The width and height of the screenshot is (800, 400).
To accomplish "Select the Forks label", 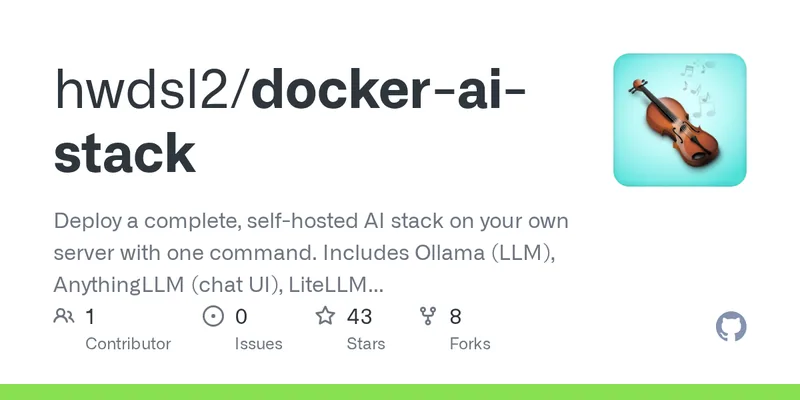I will click(x=470, y=344).
